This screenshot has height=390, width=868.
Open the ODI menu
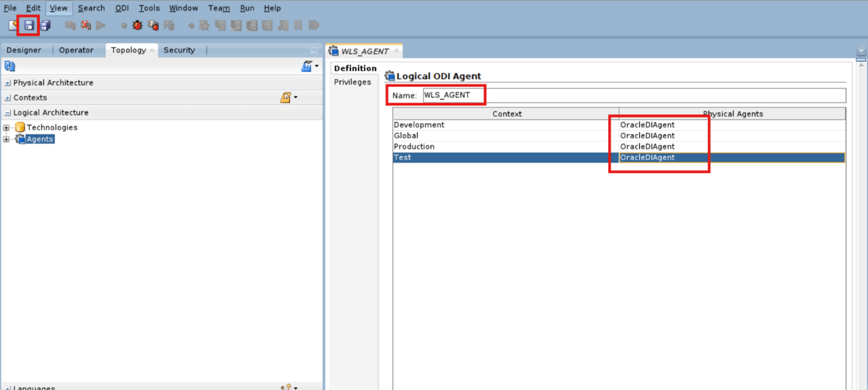coord(121,8)
